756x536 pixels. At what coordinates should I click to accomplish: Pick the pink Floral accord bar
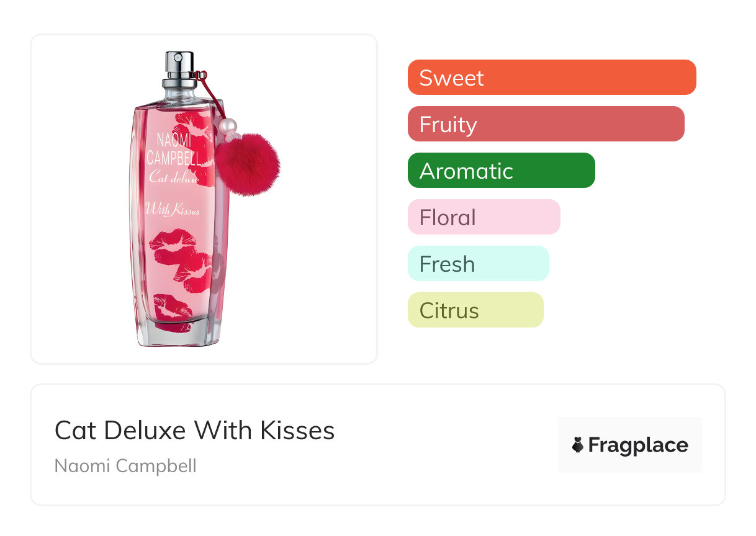pos(484,217)
